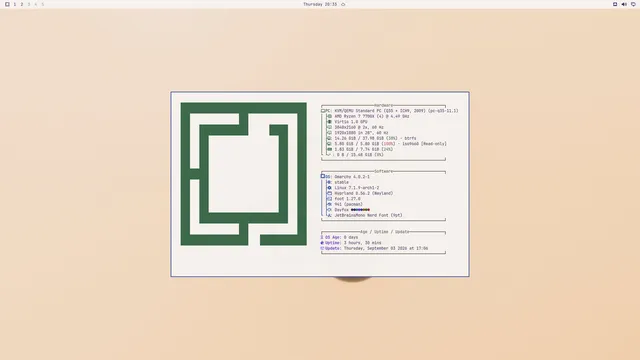Click the 'stable' channel text
Image resolution: width=640 pixels, height=360 pixels.
pyautogui.click(x=342, y=182)
